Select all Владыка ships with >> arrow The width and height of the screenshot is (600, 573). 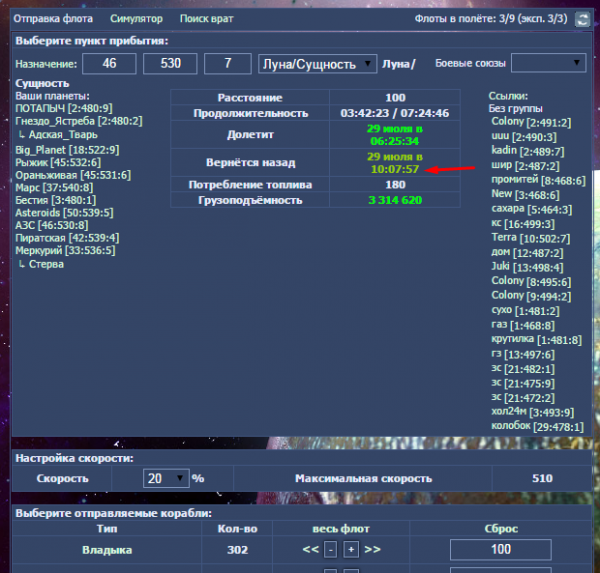pos(372,550)
